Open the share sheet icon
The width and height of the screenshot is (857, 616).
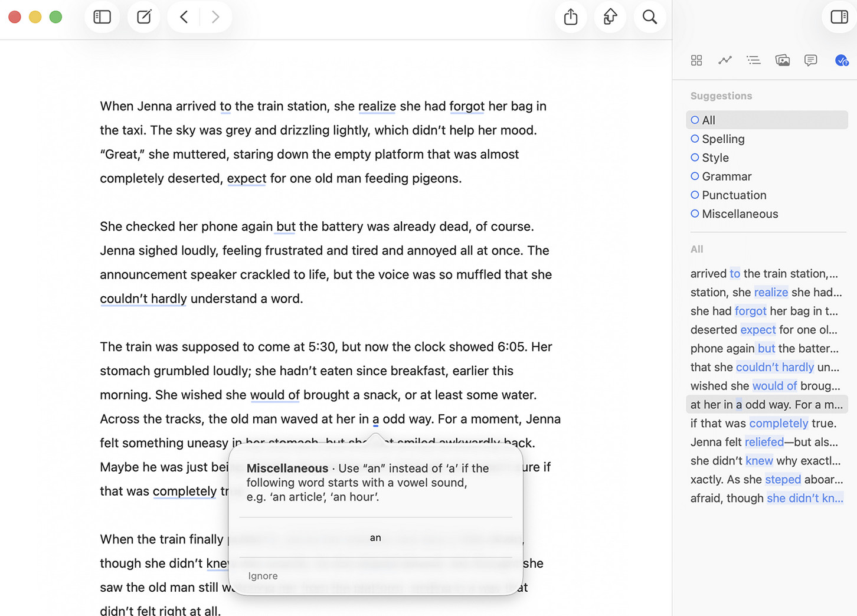point(571,17)
